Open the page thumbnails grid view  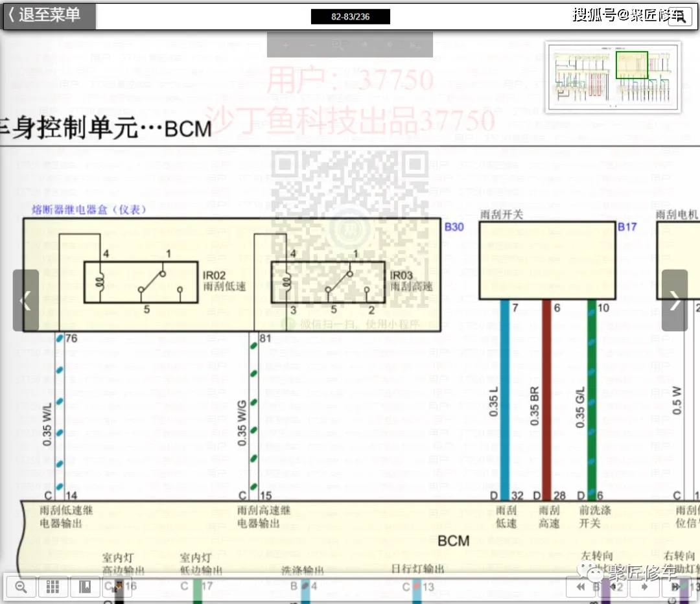[53, 587]
